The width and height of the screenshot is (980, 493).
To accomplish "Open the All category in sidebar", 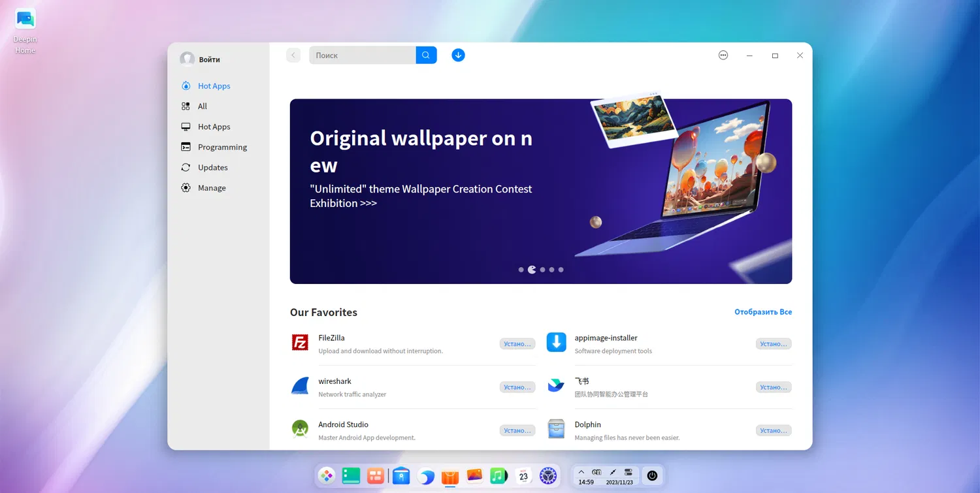I will pyautogui.click(x=203, y=106).
